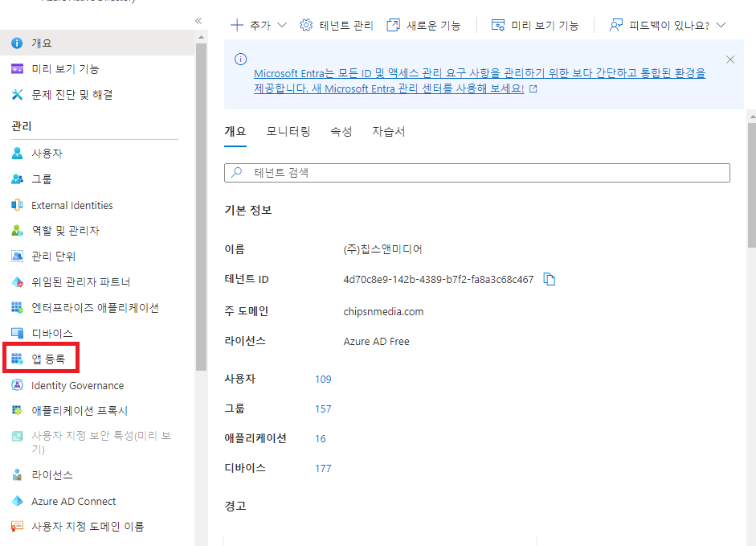Open the 그룹 count 157 link

click(323, 408)
